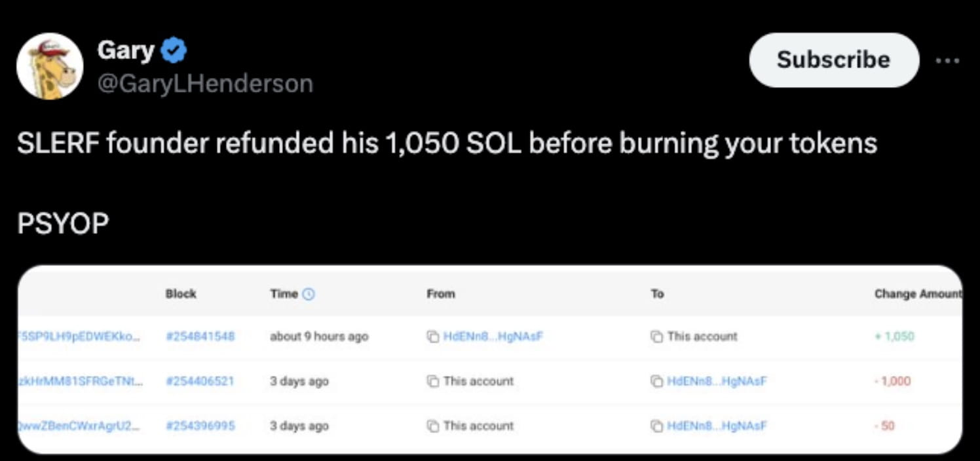This screenshot has width=980, height=461.
Task: Open the @GaryLHenderson handle link
Action: (205, 84)
